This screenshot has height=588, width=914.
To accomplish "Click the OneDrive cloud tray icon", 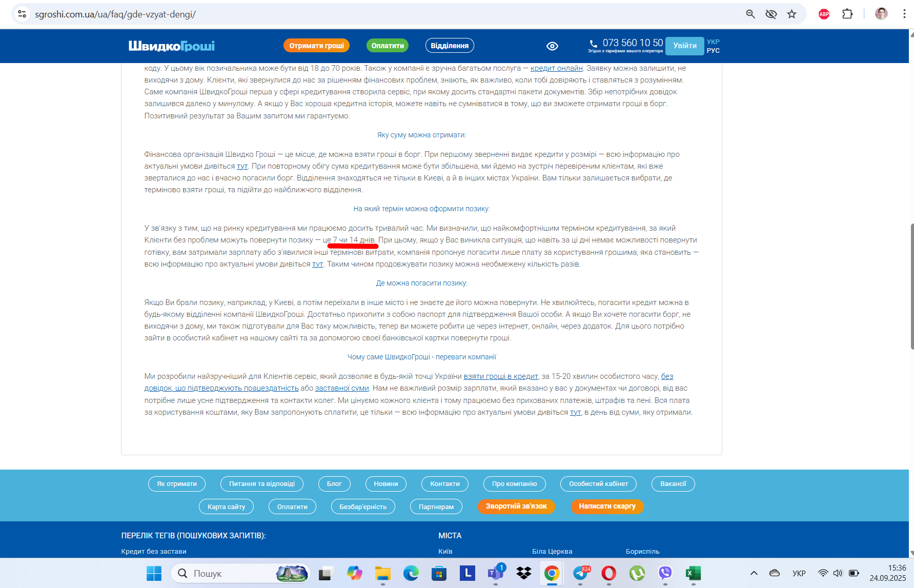I will coord(775,573).
